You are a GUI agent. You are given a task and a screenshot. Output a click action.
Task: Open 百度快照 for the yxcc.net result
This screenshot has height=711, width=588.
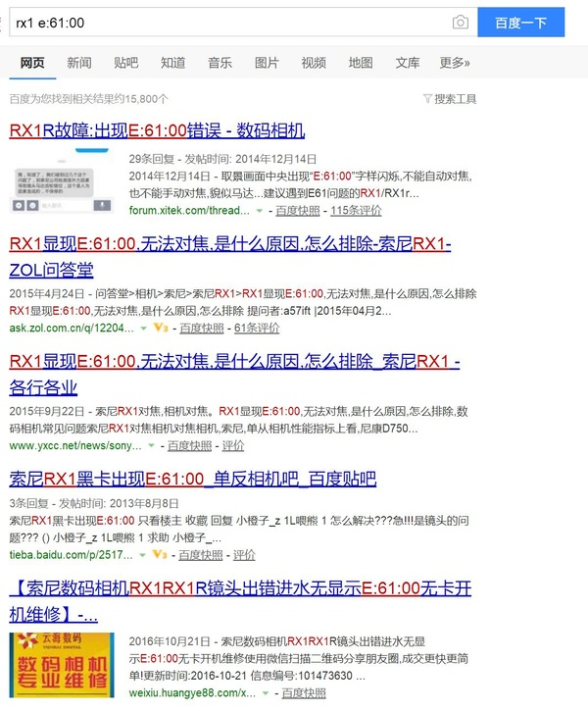pos(189,446)
